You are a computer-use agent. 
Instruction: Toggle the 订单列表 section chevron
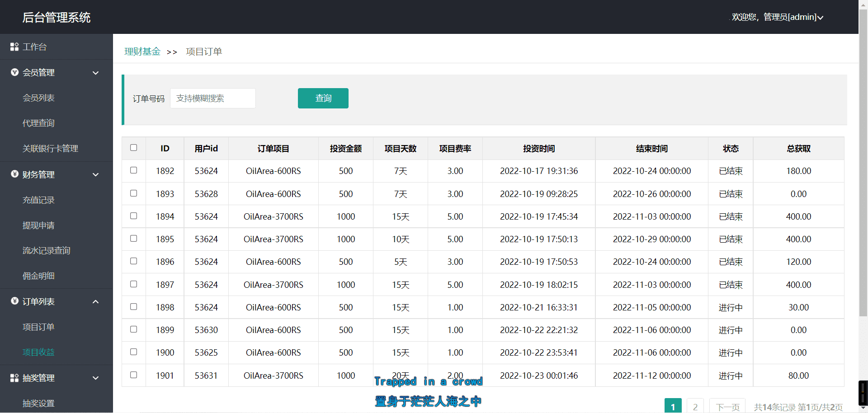(95, 301)
